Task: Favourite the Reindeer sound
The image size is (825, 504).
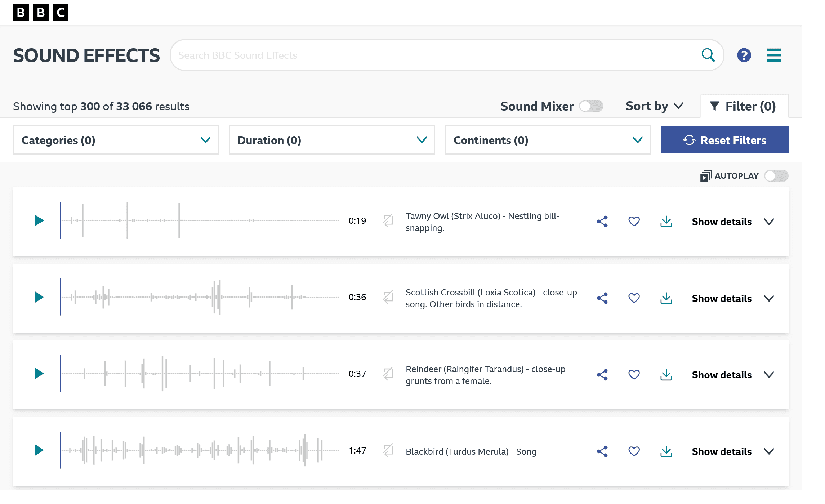Action: (634, 375)
